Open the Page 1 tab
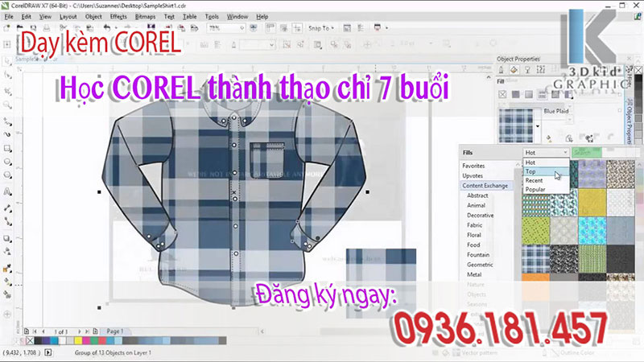This screenshot has height=362, width=644. 115,331
